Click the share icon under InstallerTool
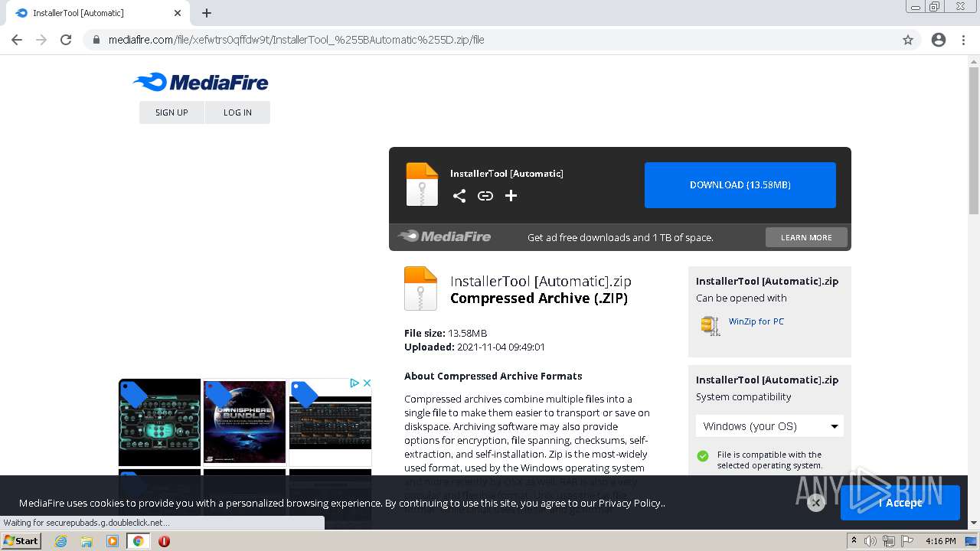 pos(459,196)
